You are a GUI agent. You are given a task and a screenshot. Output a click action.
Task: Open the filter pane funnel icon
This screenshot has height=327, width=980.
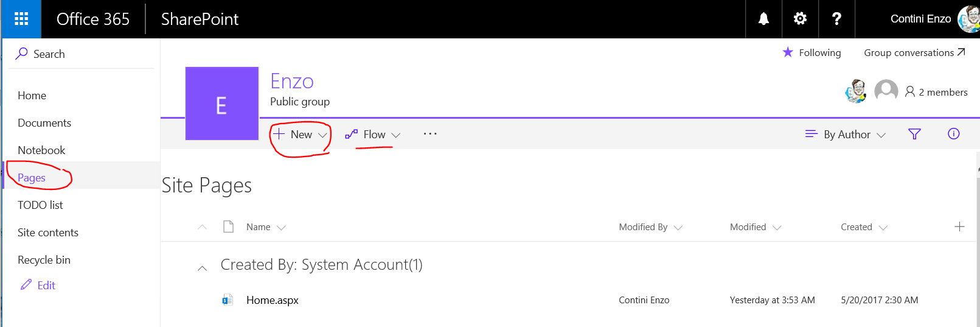[x=914, y=134]
